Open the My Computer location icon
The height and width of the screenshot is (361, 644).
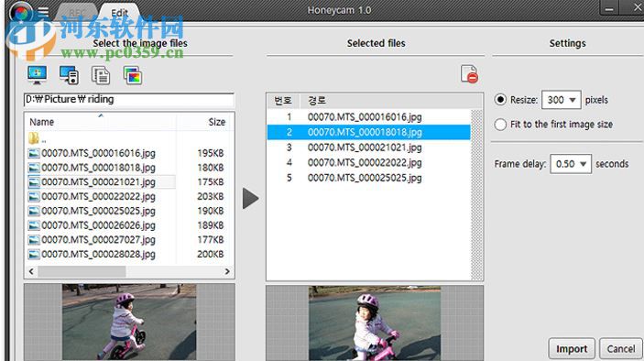69,75
